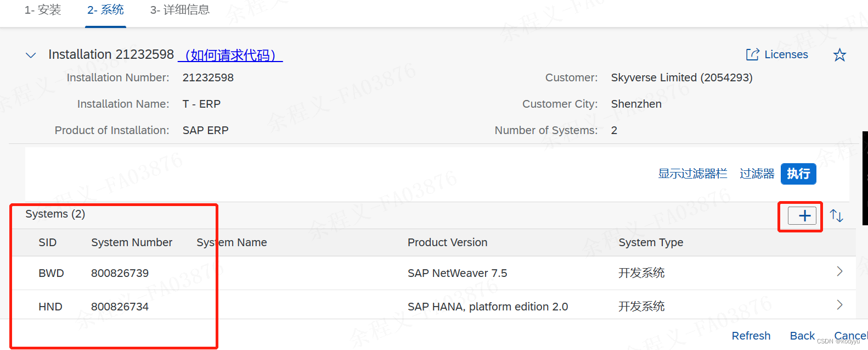Select the 2-系统 tab
Screen dimensions: 868x350
[105, 9]
